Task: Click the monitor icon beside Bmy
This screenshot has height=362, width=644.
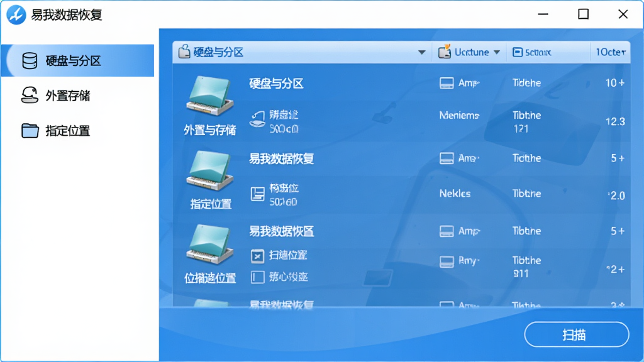Action: [447, 261]
